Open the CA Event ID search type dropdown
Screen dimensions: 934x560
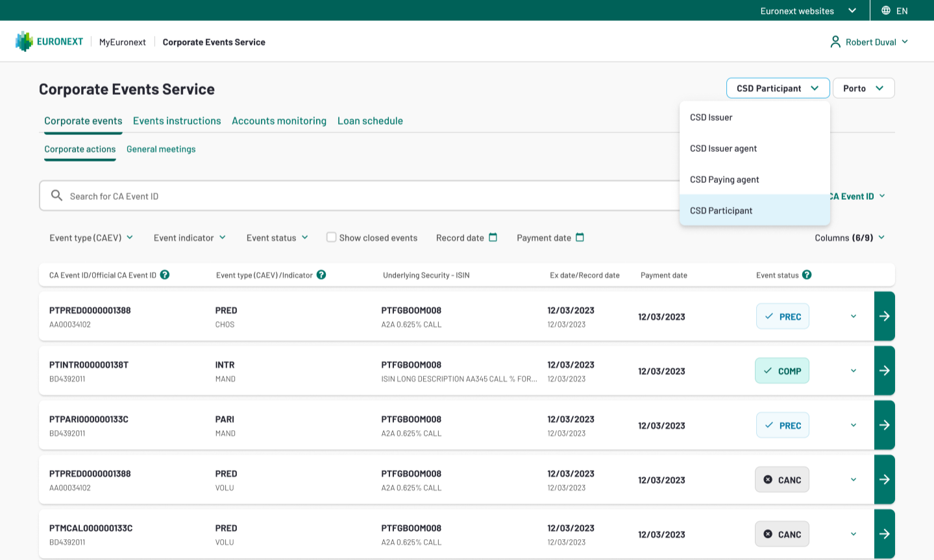857,196
